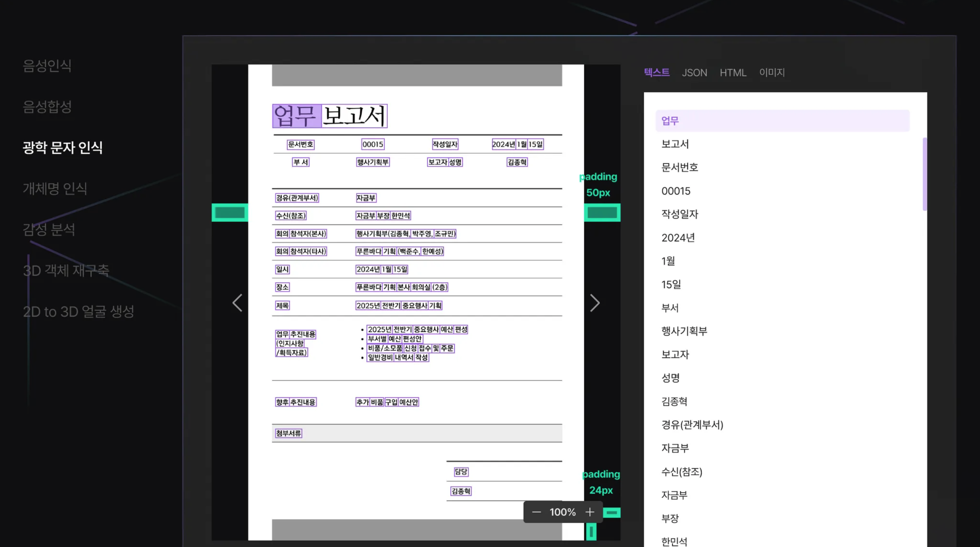Viewport: 980px width, 547px height.
Task: Click the 보고서 box in document title
Action: (354, 116)
